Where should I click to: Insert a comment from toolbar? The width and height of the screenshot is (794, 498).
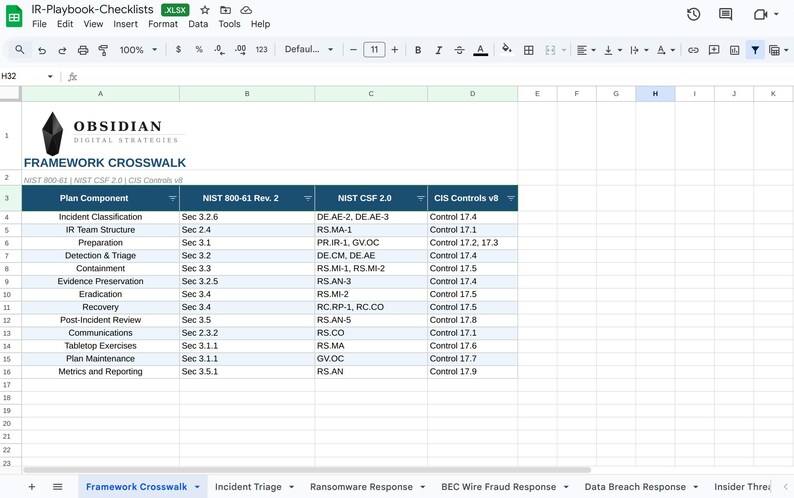click(714, 50)
